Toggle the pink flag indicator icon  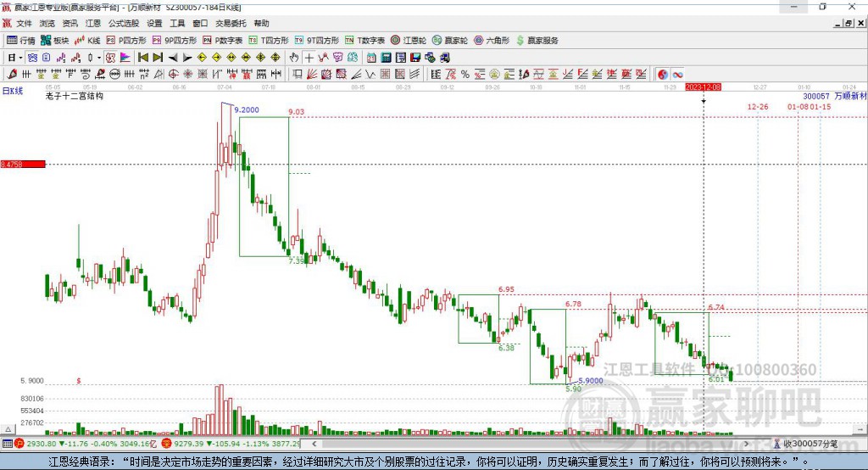click(x=125, y=58)
